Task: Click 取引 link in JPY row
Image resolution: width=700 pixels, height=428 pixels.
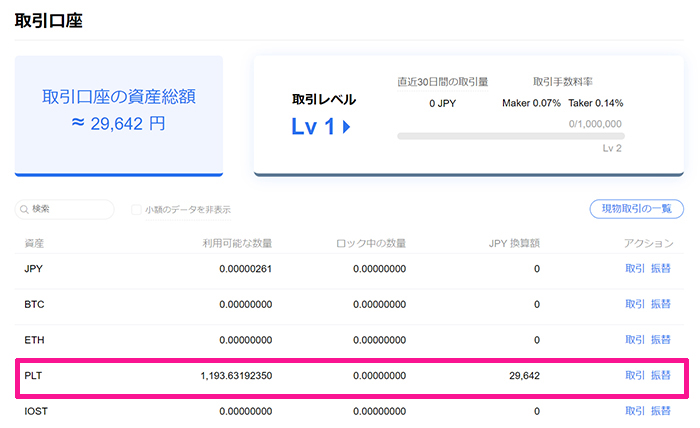Action: (x=635, y=268)
